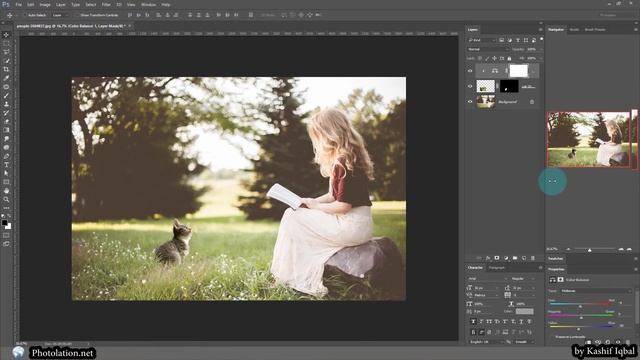Open the Filter menu
The height and width of the screenshot is (360, 640).
[x=106, y=4]
